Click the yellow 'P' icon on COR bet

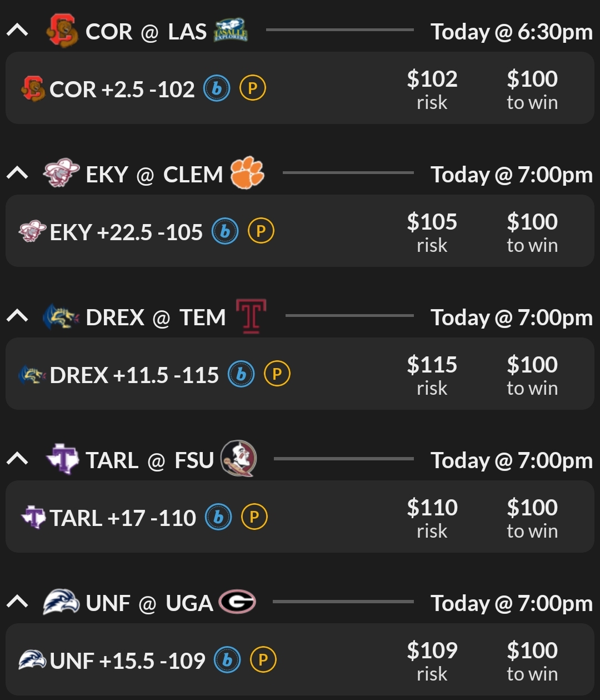(x=253, y=89)
